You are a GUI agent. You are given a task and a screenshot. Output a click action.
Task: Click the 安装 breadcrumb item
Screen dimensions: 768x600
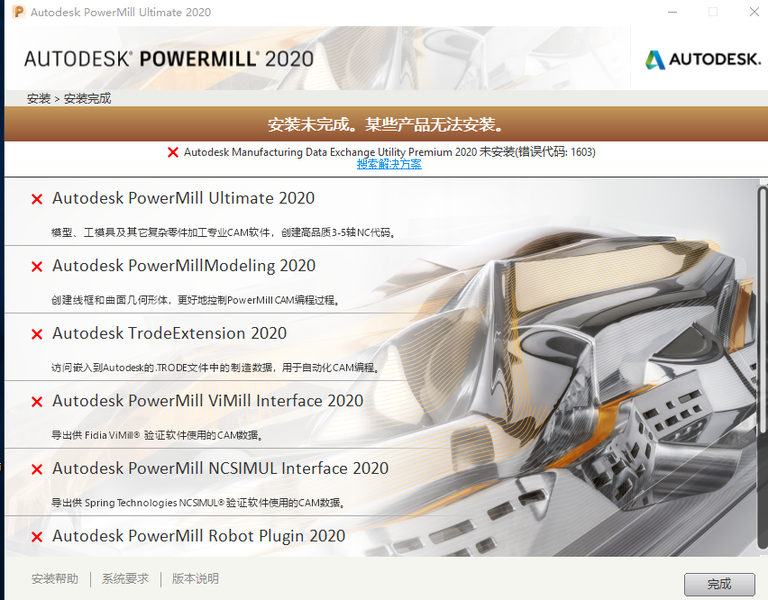click(39, 98)
